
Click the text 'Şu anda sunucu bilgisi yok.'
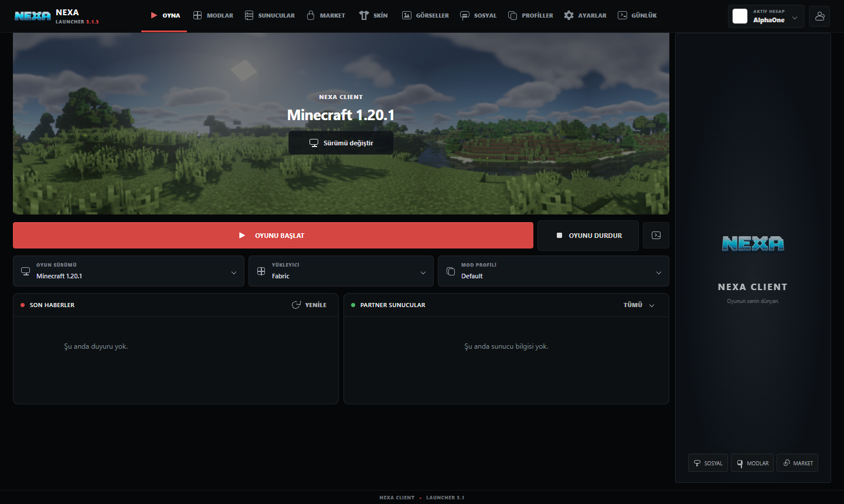(x=506, y=346)
